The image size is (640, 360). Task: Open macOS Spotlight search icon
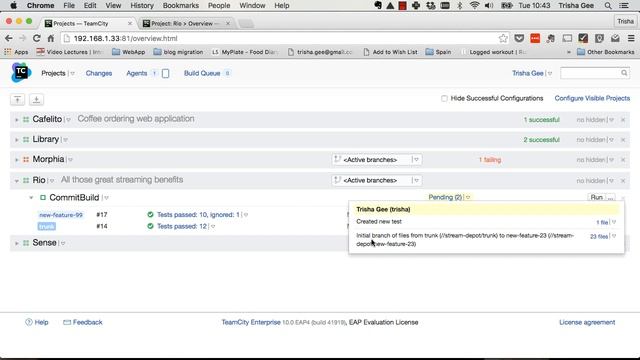coord(608,6)
